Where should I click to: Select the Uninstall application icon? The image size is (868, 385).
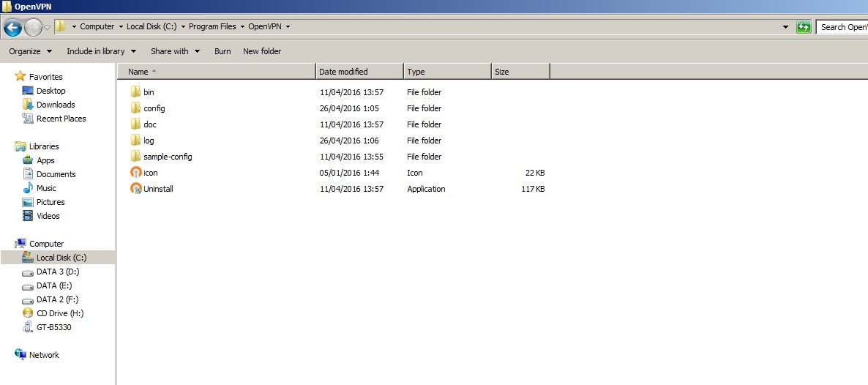(x=136, y=188)
